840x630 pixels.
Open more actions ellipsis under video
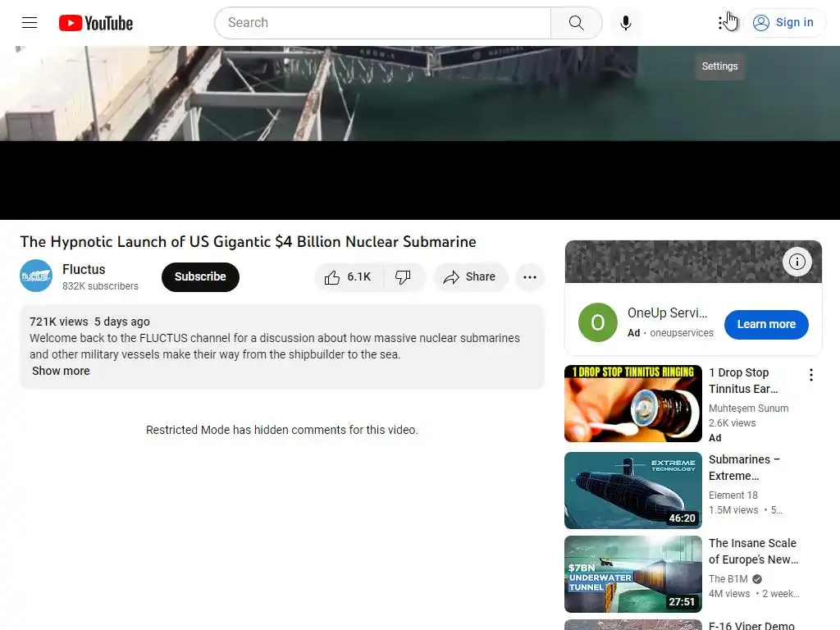point(530,277)
